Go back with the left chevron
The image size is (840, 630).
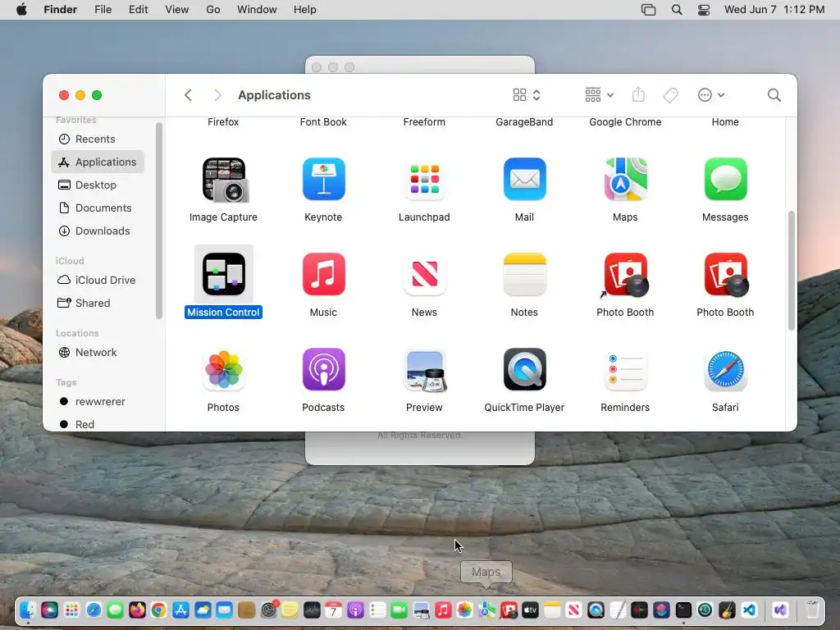188,95
